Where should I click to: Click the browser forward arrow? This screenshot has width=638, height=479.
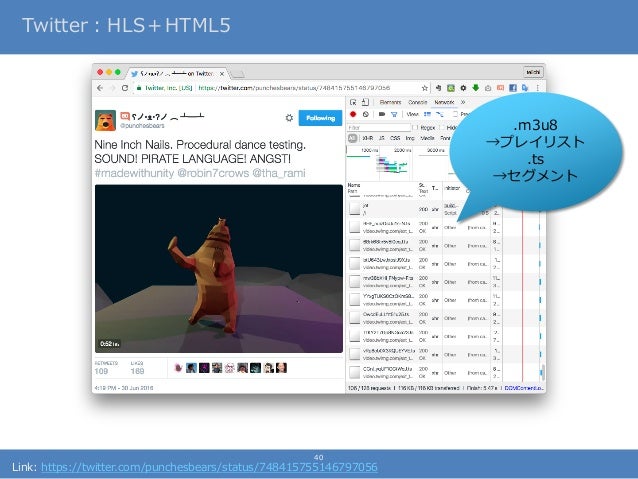tap(113, 88)
